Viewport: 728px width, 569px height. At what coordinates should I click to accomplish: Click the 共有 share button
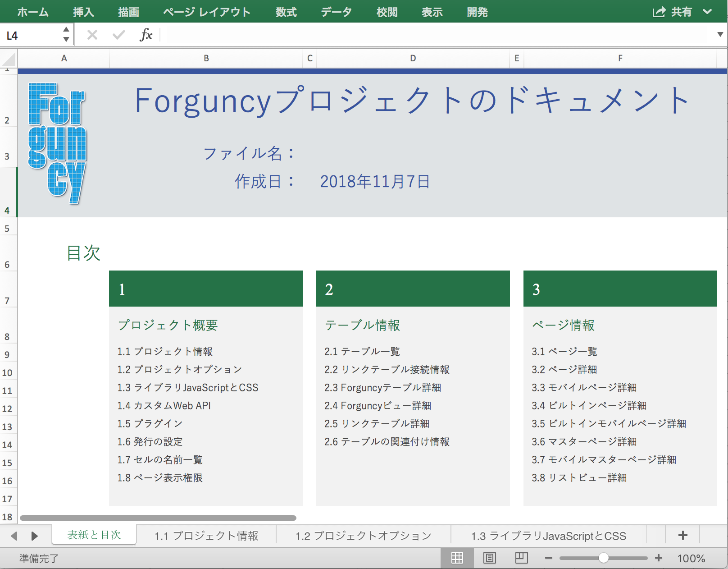(x=672, y=12)
